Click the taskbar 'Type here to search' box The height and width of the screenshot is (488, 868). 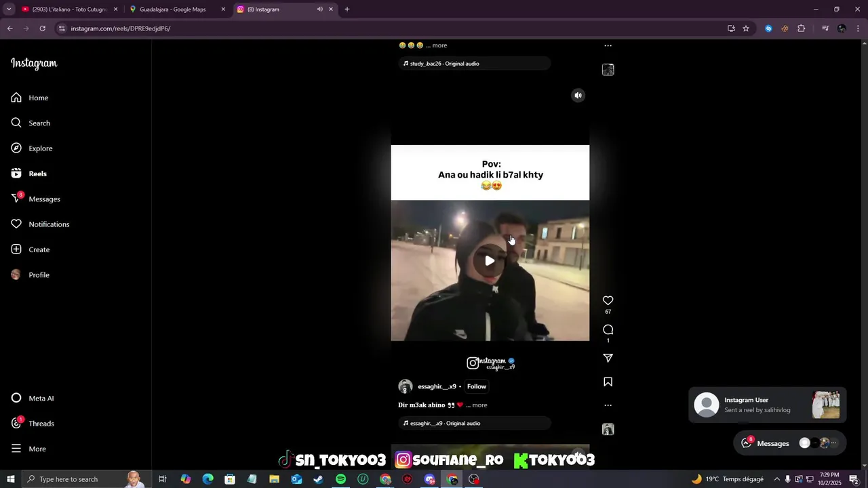coord(84,479)
